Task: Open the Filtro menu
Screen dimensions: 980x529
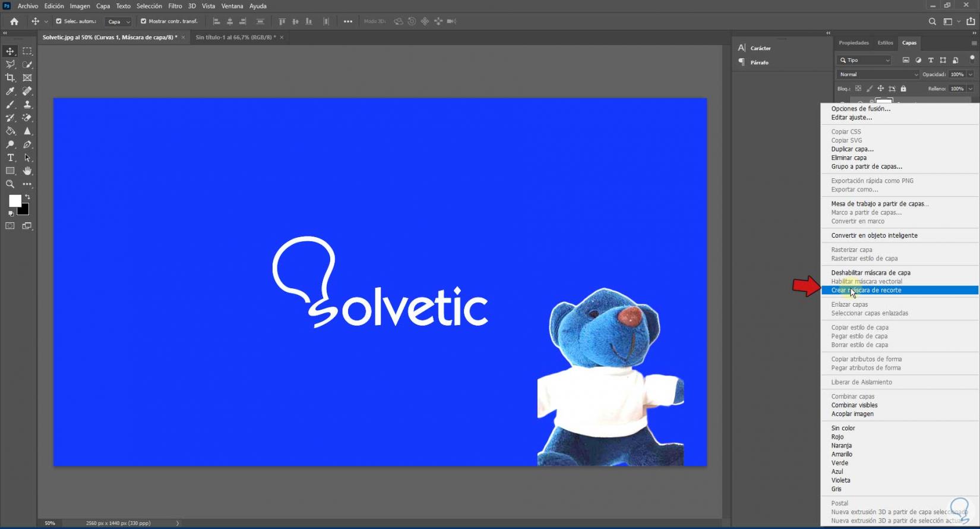Action: click(175, 6)
